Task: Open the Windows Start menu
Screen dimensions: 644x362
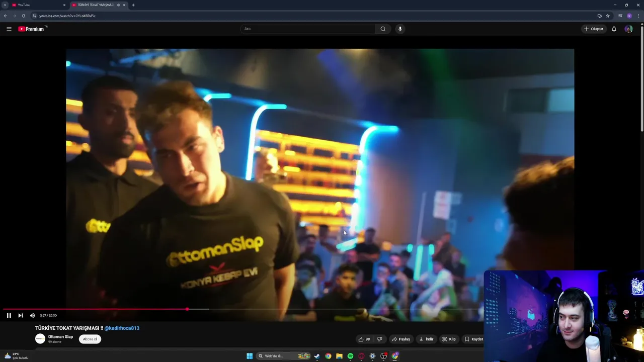Action: coord(250,356)
